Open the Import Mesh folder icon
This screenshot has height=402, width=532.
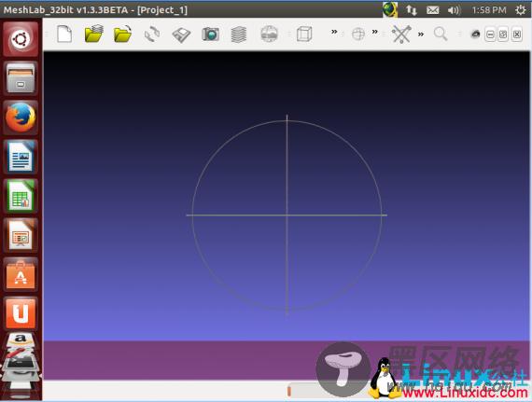click(123, 34)
